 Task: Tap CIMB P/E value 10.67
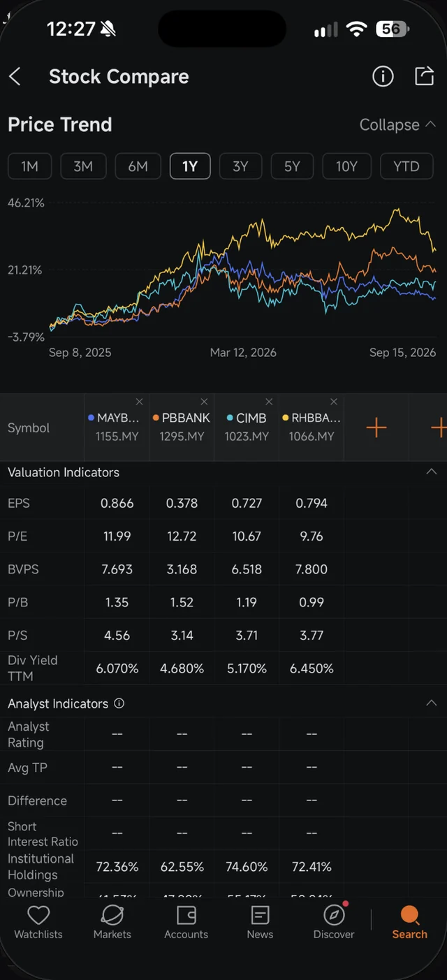[247, 536]
